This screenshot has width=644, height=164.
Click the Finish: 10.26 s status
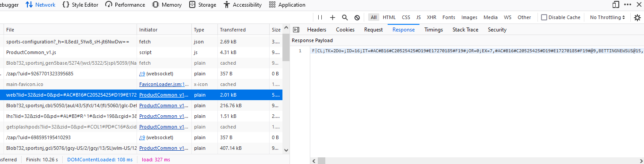(x=42, y=160)
